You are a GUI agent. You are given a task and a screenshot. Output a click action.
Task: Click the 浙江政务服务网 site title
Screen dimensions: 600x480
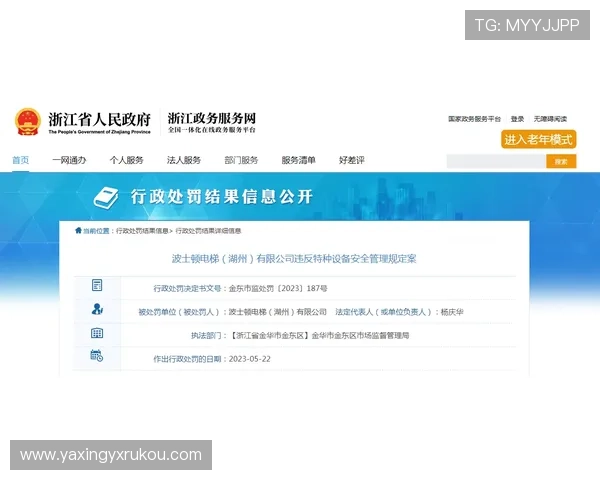[212, 118]
